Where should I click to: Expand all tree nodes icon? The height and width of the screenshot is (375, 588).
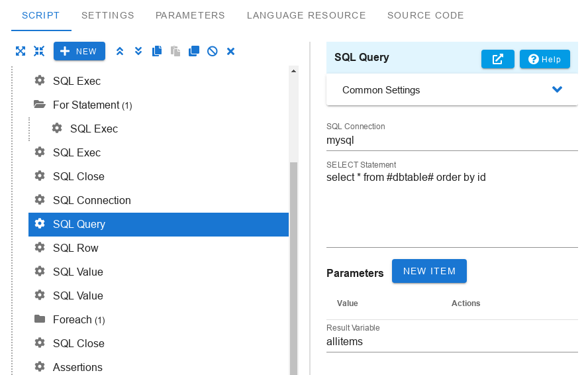point(21,51)
